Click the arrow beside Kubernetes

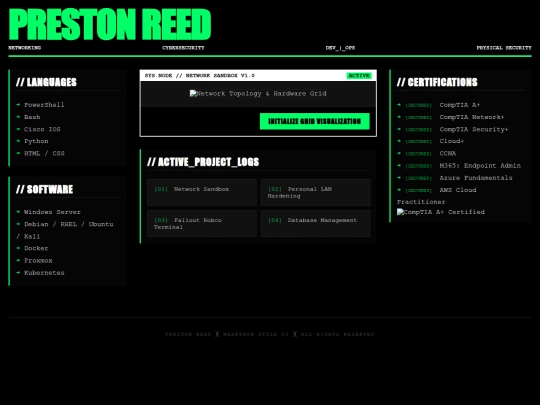coord(18,273)
